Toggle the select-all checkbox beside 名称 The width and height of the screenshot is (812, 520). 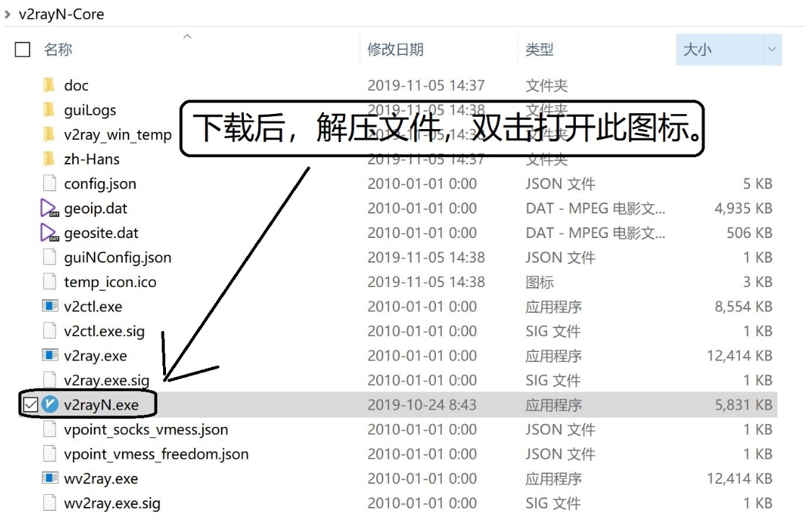[x=22, y=50]
